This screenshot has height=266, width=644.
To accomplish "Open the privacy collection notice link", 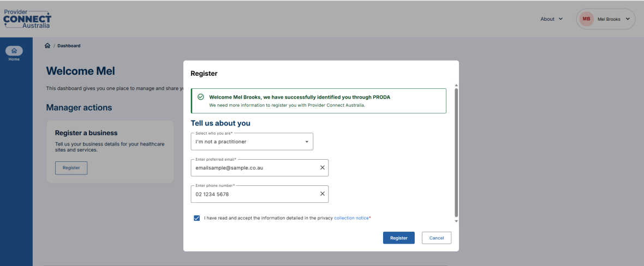I will [x=351, y=218].
